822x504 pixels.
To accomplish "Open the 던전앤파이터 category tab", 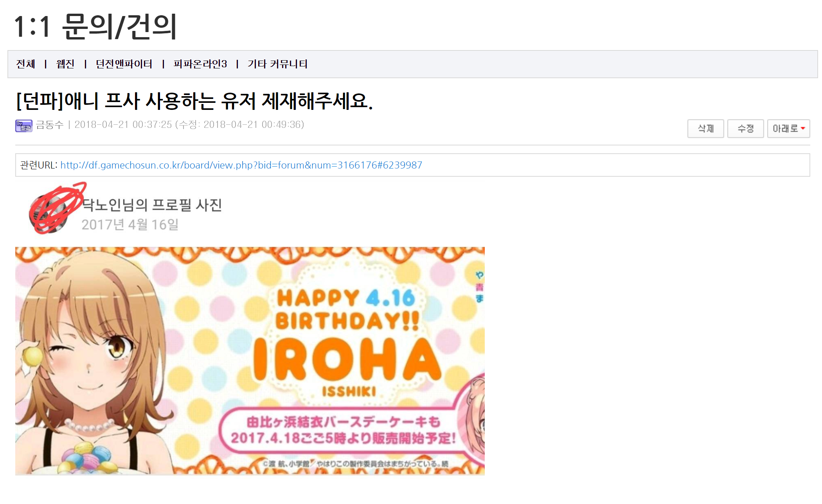I will pyautogui.click(x=124, y=64).
